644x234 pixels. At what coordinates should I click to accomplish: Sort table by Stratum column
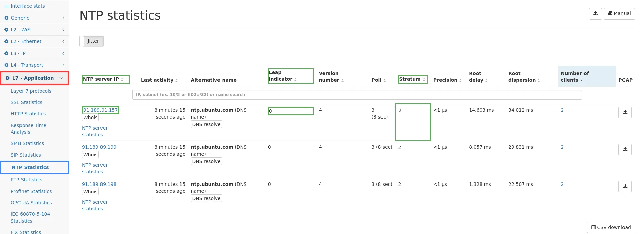(x=412, y=79)
